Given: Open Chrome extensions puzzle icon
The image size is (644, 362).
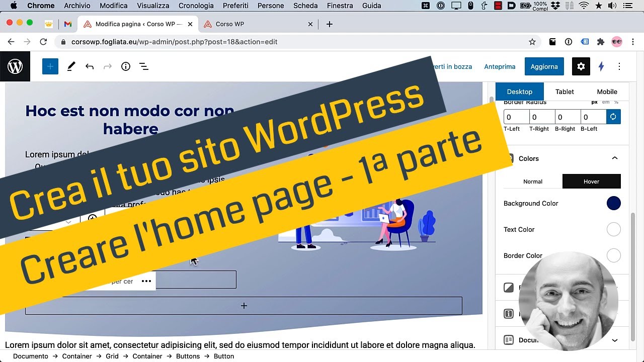Looking at the screenshot, I should [600, 42].
